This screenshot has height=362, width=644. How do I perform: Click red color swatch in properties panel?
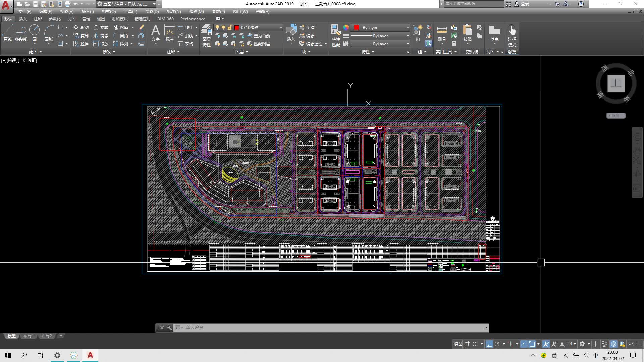(356, 27)
